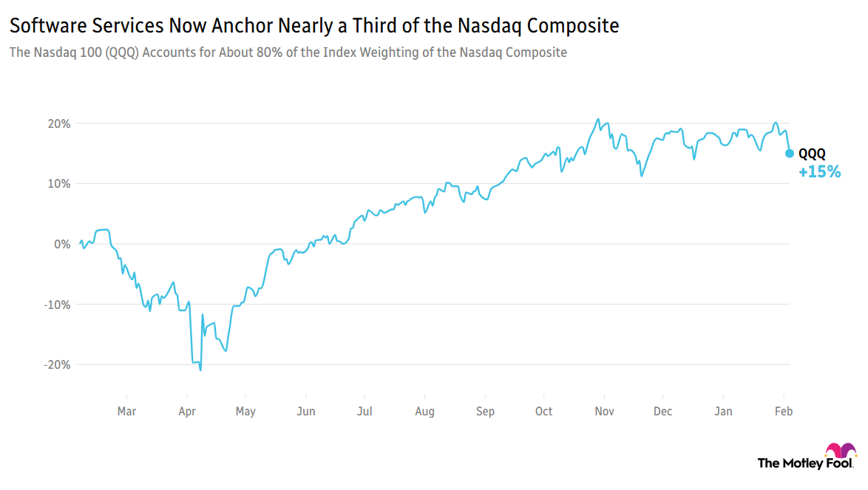
Task: Select the Feb x-axis tick label
Action: tap(784, 412)
